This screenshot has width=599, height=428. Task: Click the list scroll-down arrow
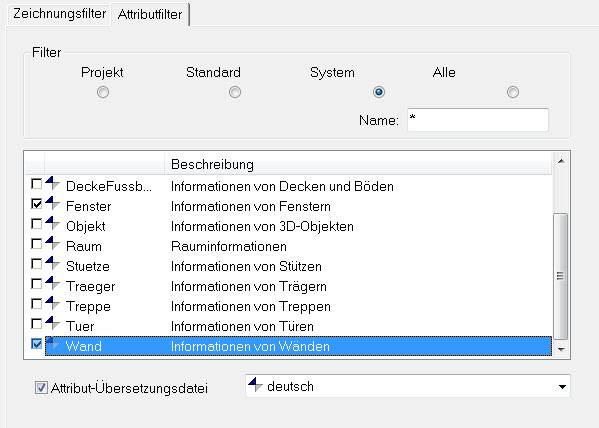point(561,349)
